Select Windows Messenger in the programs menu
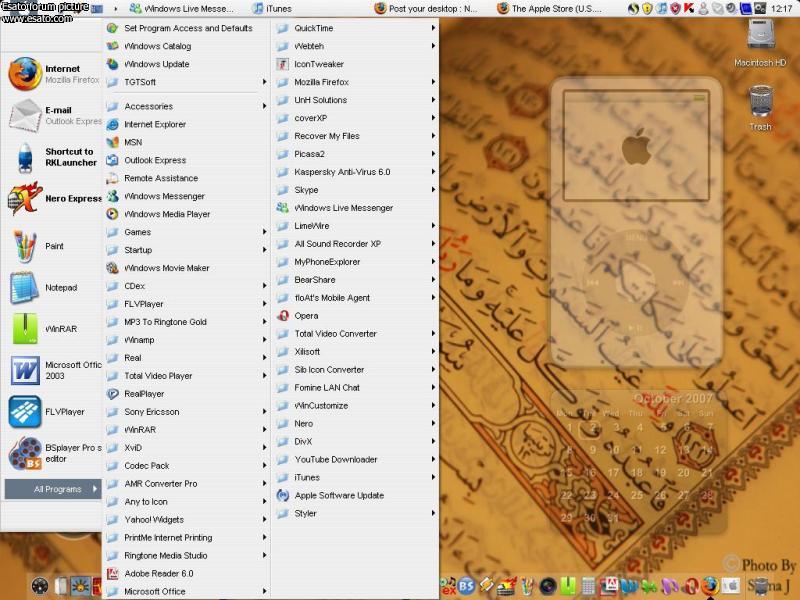800x600 pixels. coord(186,196)
